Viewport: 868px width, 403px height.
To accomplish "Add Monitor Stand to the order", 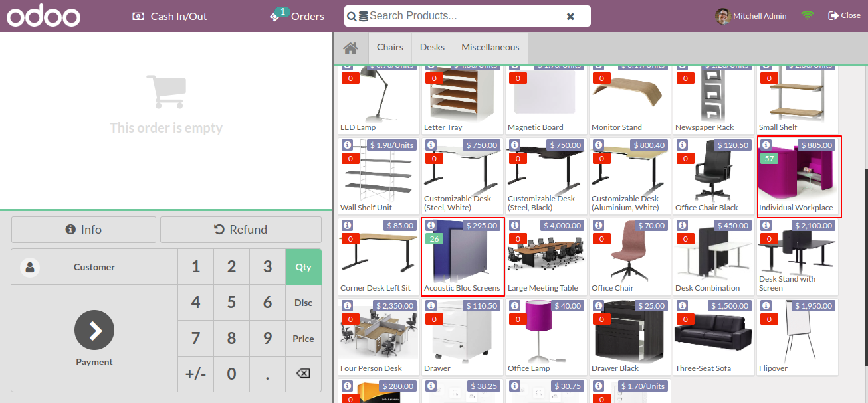I will tap(631, 100).
